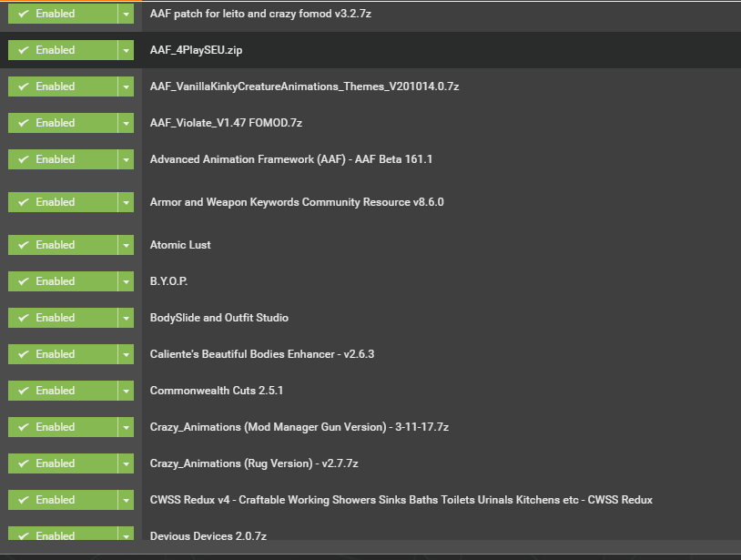The height and width of the screenshot is (560, 741).
Task: Select mod name Commonwealth Cuts 2.5.1
Action: (217, 391)
